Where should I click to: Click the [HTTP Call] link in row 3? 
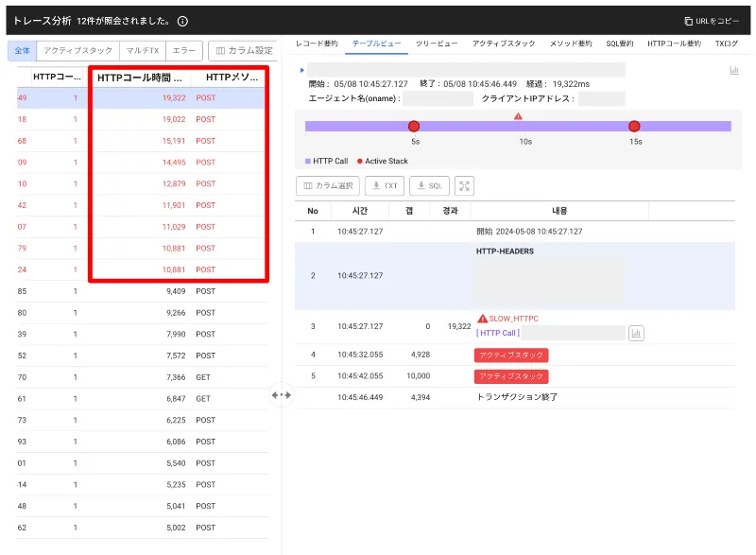498,333
